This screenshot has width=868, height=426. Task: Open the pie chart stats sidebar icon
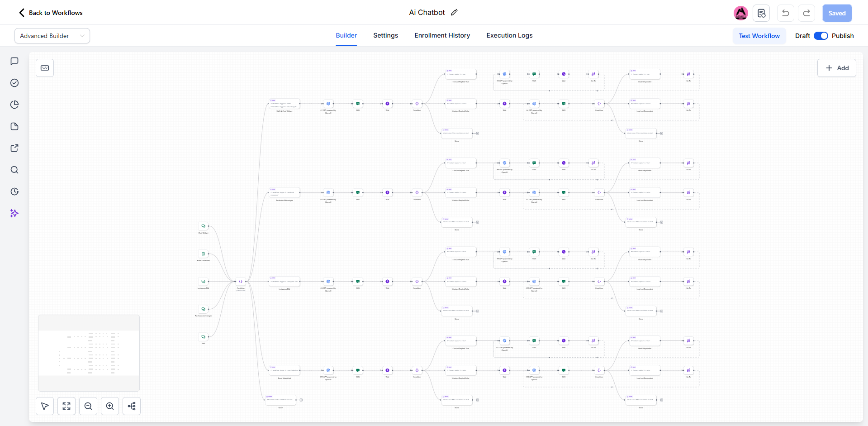[14, 105]
